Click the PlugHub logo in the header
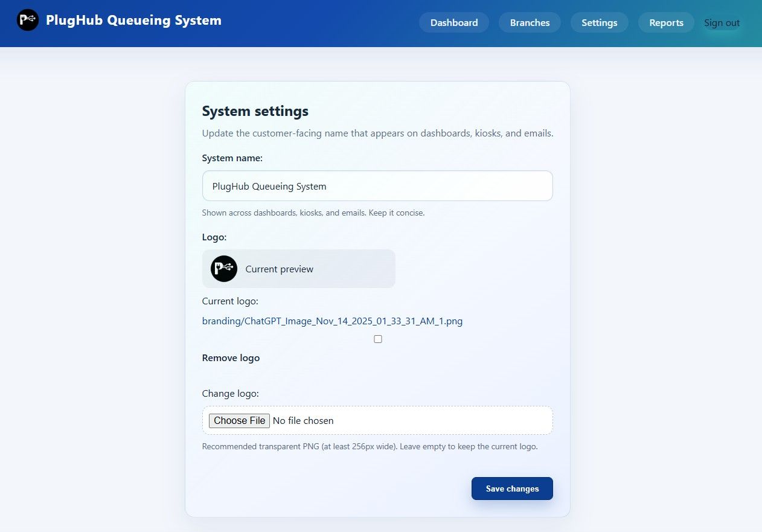Screen dimensions: 762x532 28,21
